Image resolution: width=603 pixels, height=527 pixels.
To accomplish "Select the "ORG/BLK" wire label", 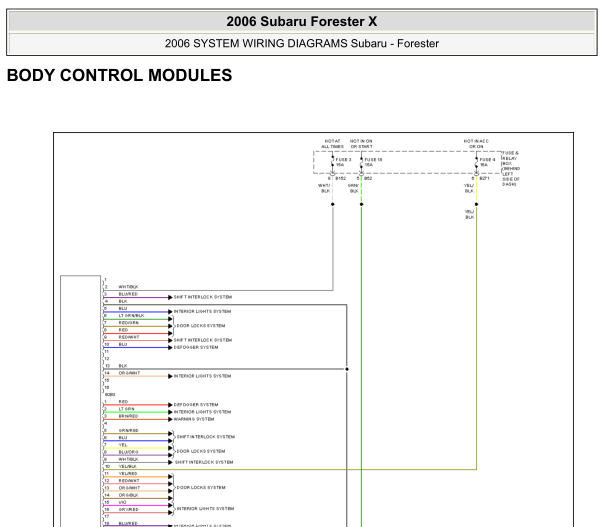I will tap(128, 495).
